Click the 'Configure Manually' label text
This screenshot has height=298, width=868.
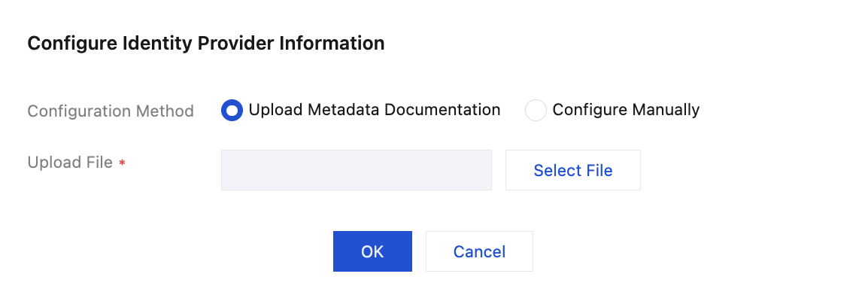coord(626,110)
